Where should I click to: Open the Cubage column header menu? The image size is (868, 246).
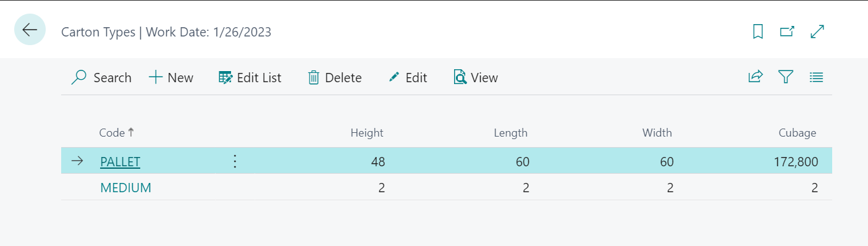[x=798, y=132]
